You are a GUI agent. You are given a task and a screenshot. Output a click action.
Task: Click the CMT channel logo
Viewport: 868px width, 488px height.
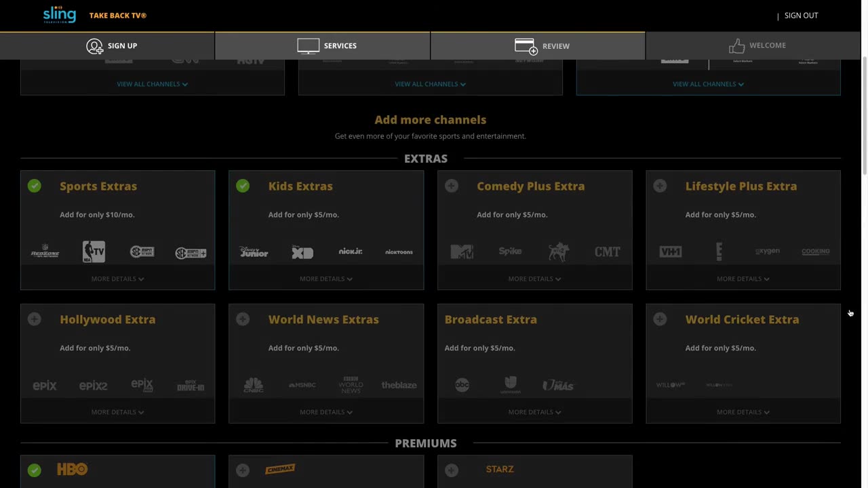click(x=608, y=252)
